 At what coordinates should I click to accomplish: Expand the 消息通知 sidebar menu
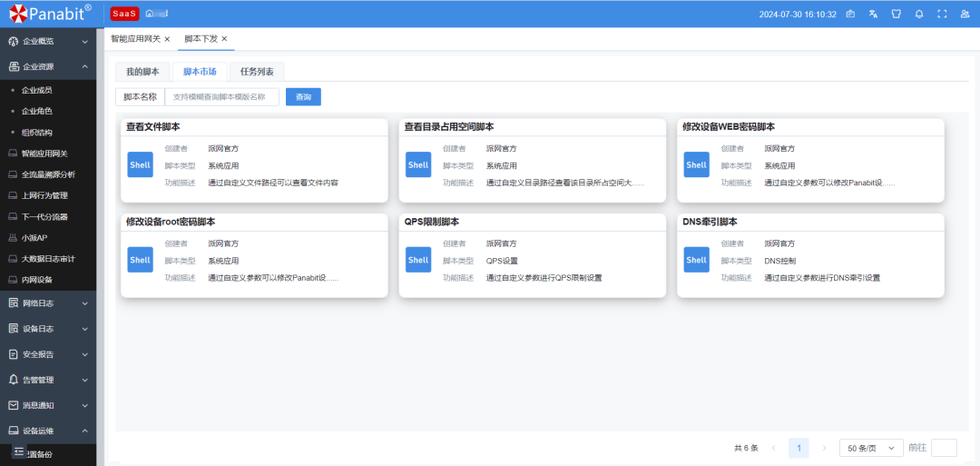(48, 405)
